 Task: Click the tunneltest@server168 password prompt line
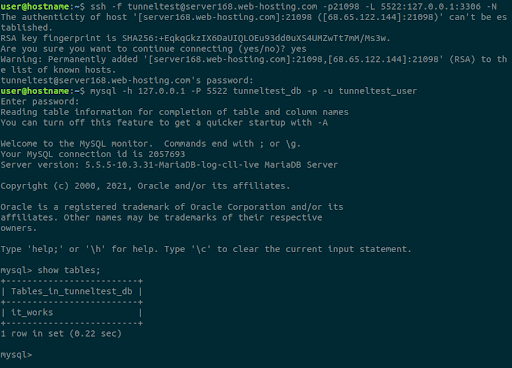pos(127,80)
